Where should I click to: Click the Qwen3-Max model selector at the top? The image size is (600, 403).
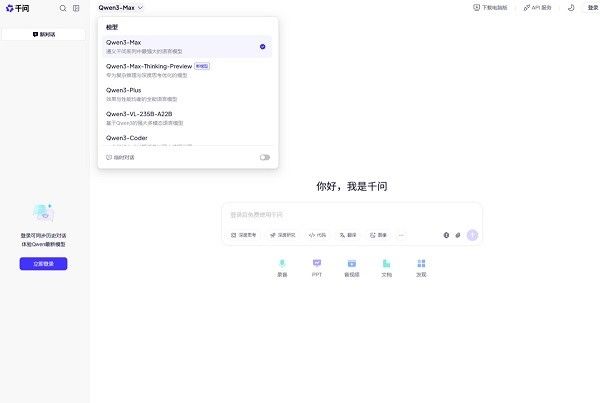120,8
